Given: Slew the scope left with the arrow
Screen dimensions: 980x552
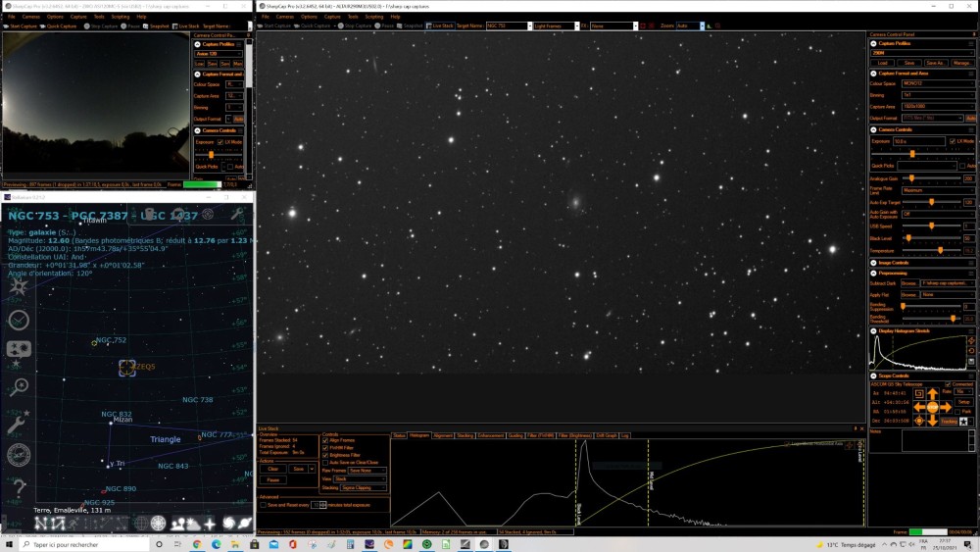Looking at the screenshot, I should tap(919, 407).
